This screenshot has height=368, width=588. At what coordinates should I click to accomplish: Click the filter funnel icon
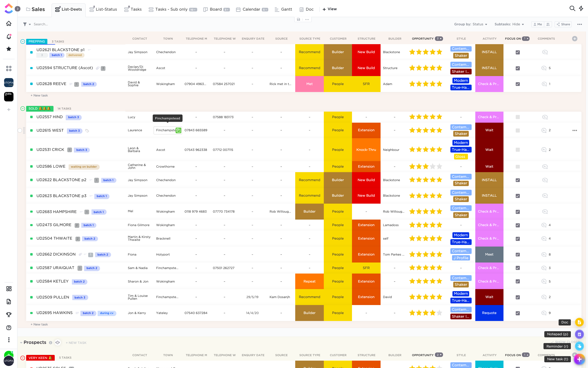pos(25,24)
